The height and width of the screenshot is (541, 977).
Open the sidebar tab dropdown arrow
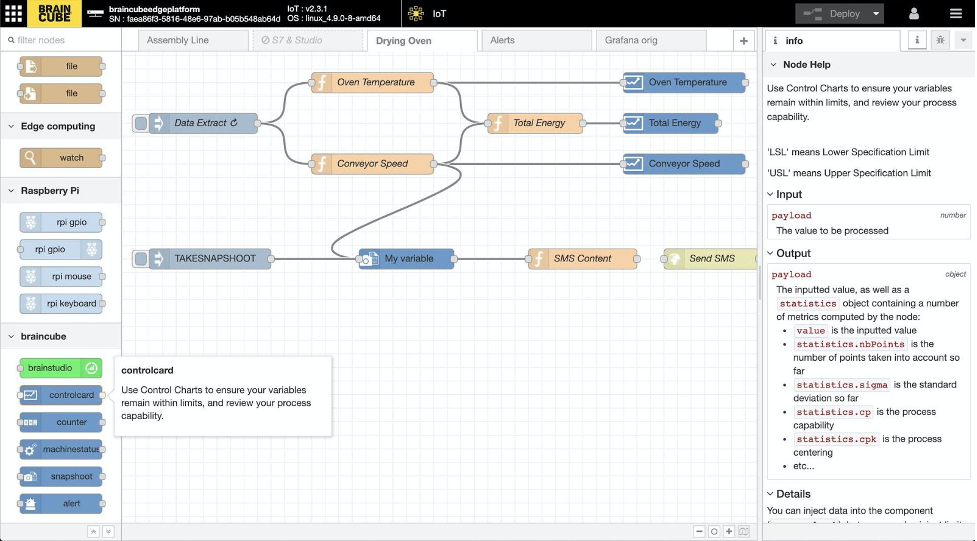[962, 40]
